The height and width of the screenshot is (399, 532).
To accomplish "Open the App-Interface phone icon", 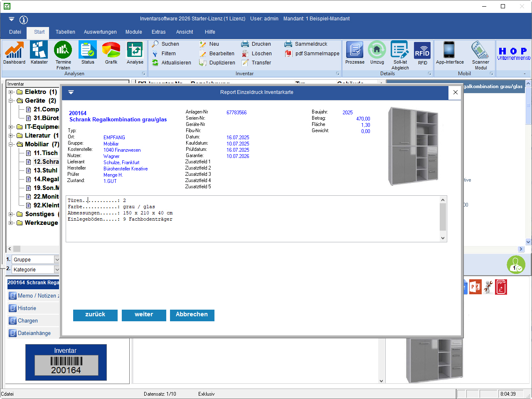I will tap(450, 53).
